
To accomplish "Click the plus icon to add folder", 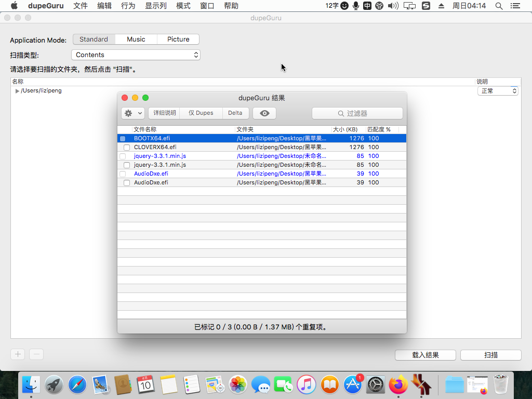I will (18, 354).
